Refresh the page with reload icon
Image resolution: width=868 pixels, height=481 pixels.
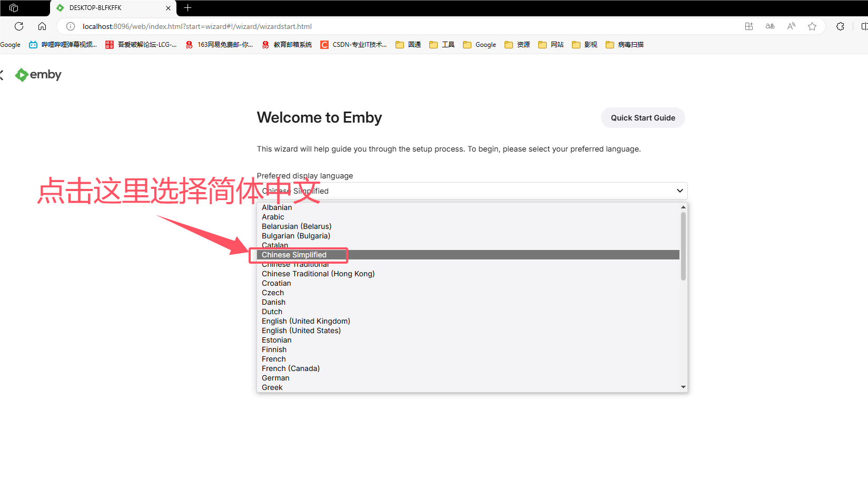19,26
